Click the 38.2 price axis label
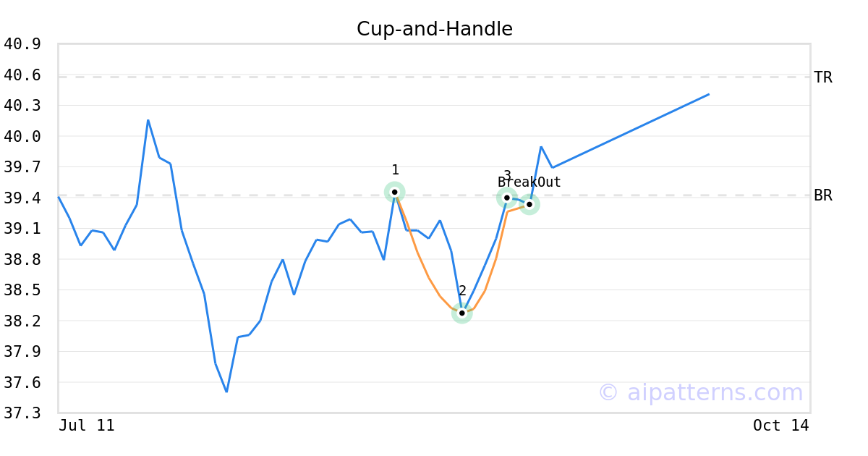This screenshot has width=868, height=456. (x=22, y=321)
